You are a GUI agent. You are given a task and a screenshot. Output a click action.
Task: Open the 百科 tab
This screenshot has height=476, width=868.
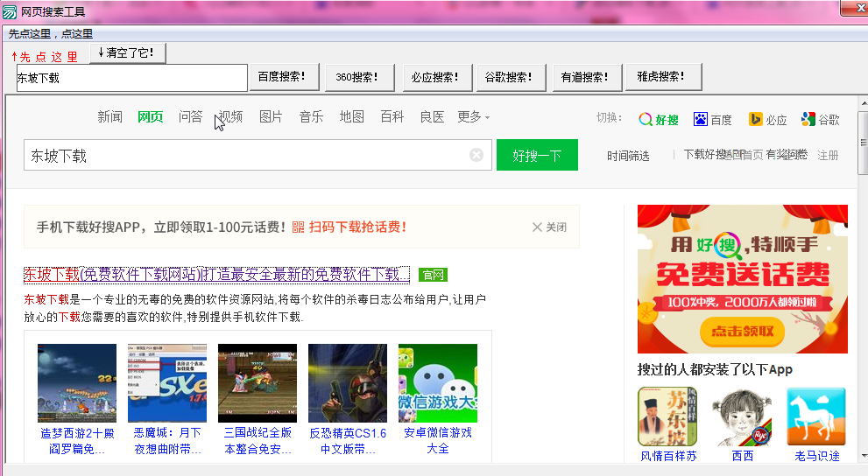(392, 116)
